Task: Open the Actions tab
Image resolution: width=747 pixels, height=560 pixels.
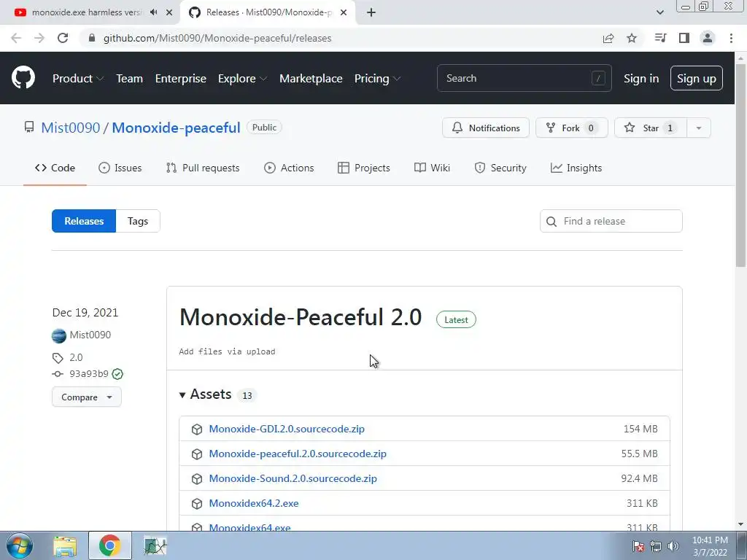Action: pos(289,168)
